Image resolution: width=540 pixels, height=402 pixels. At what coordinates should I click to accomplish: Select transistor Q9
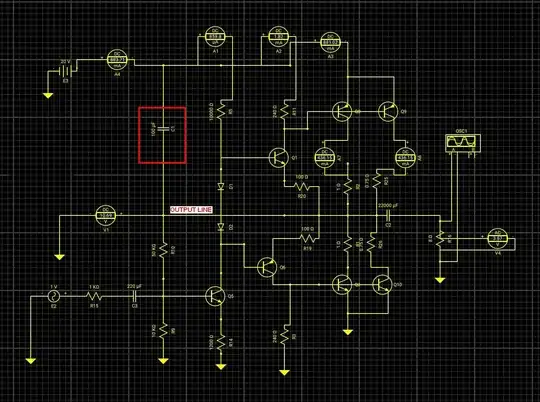[388, 112]
